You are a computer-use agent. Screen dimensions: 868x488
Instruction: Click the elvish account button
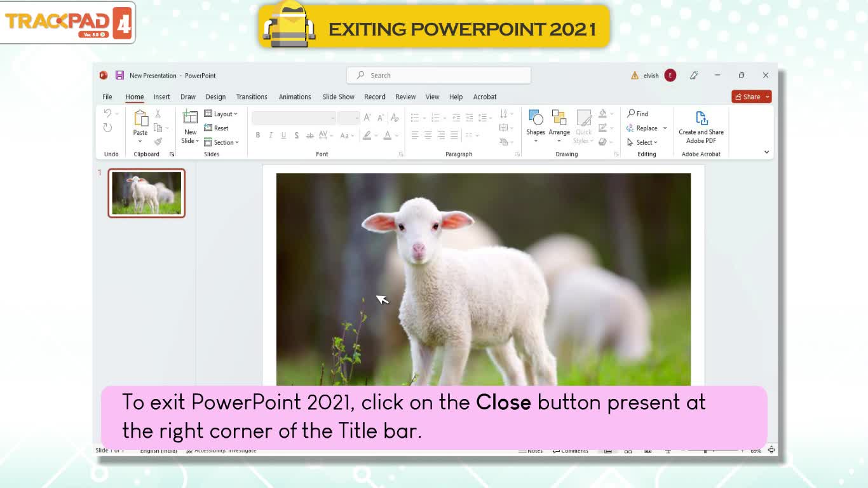pos(660,75)
